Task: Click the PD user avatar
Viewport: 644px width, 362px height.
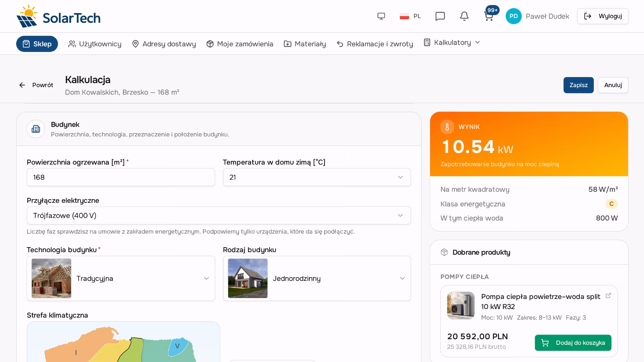Action: (514, 16)
